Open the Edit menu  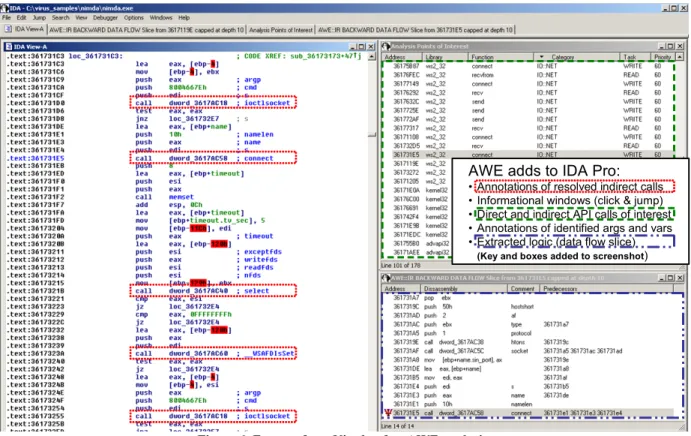coord(22,18)
